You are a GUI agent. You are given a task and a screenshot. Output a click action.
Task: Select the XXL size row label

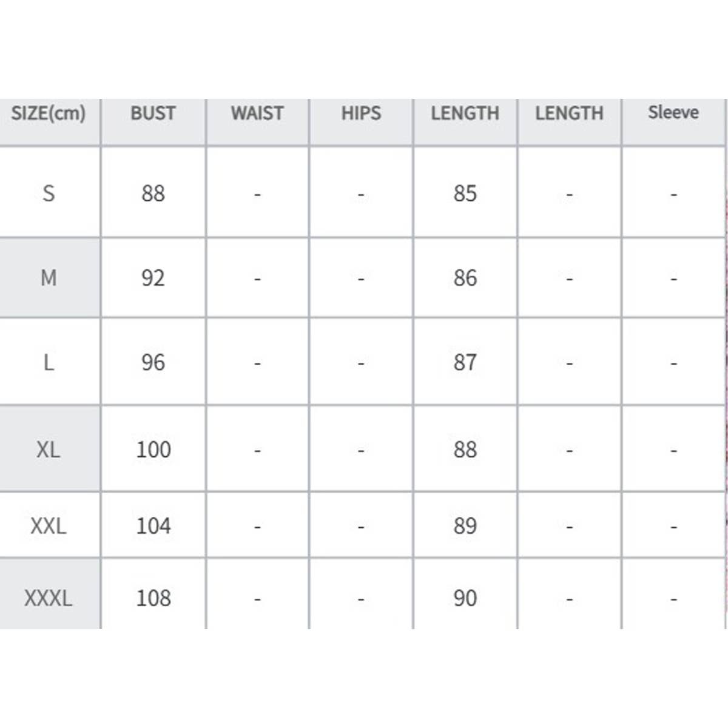pyautogui.click(x=49, y=525)
